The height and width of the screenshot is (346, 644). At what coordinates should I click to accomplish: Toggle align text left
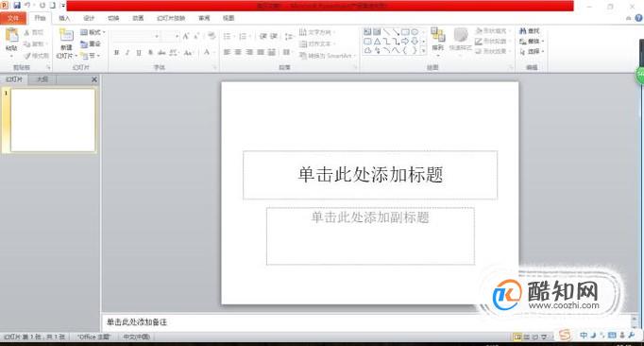click(227, 52)
